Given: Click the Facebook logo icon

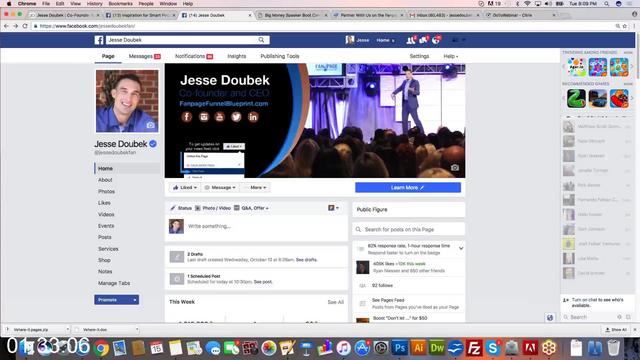Looking at the screenshot, I should [99, 40].
